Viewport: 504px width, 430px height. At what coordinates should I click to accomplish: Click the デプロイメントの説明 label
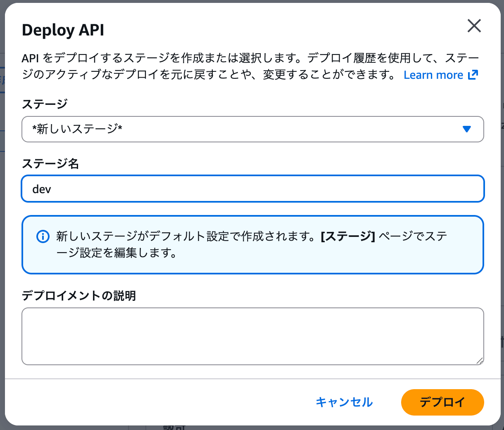click(78, 295)
